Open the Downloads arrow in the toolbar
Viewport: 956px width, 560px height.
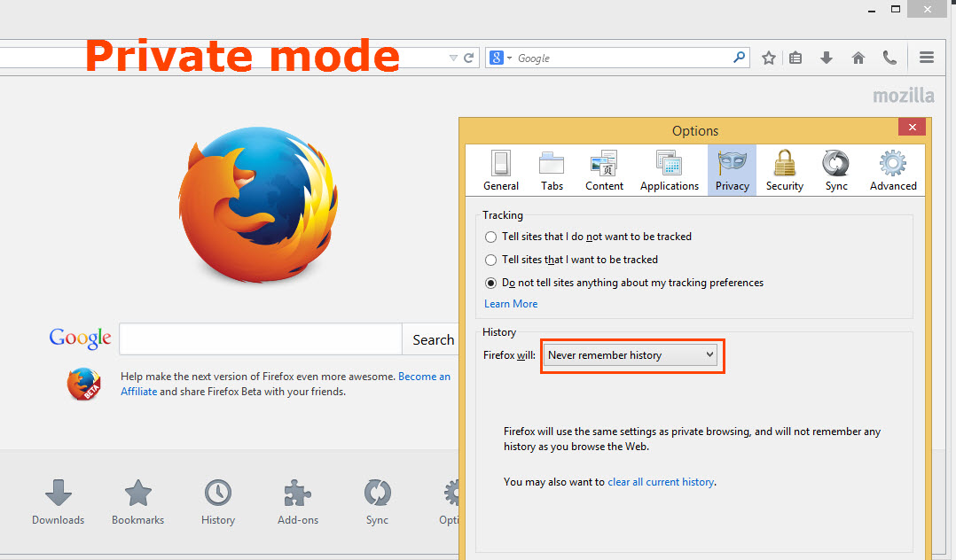[x=826, y=57]
